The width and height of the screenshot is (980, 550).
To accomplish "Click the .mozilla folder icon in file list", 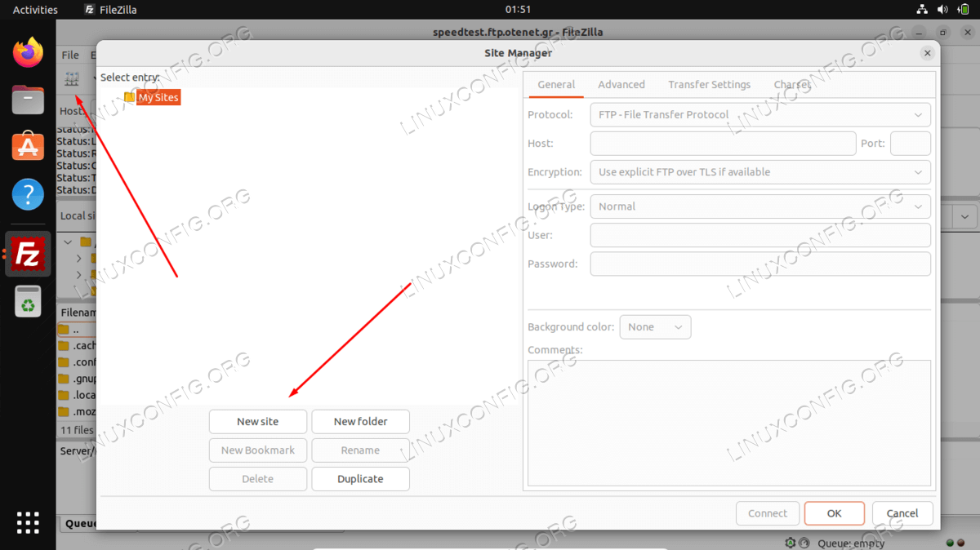I will tap(64, 411).
